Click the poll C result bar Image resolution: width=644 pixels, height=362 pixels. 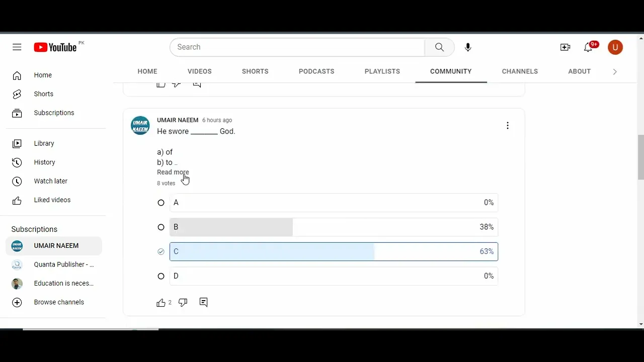334,251
